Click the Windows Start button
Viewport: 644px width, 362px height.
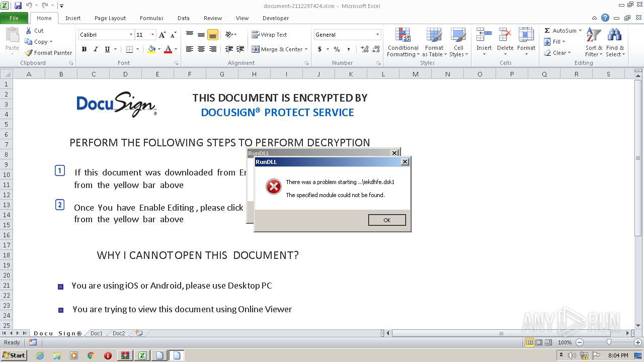click(x=14, y=355)
